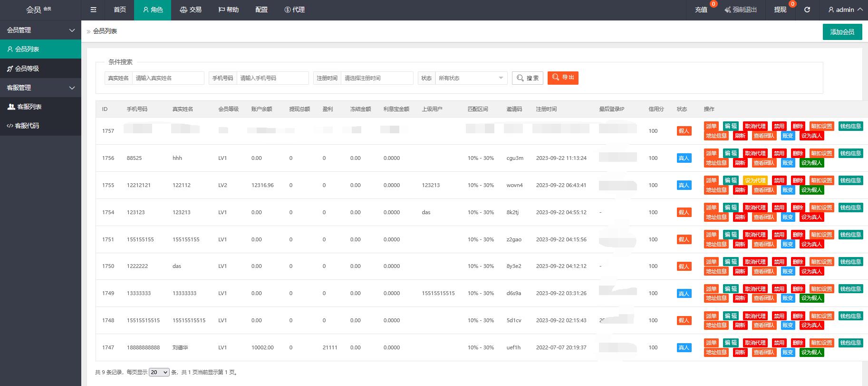Click 取消代理 for member 1754
The width and height of the screenshot is (868, 386).
pyautogui.click(x=755, y=208)
